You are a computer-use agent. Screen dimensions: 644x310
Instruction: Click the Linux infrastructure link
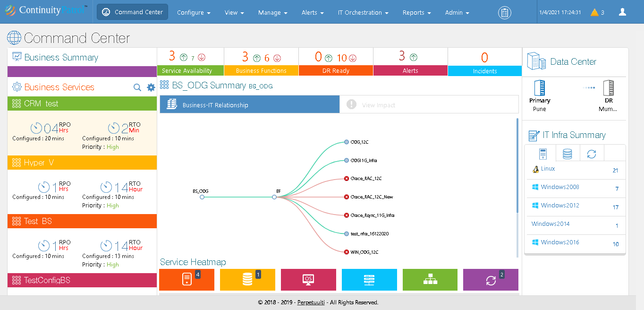coord(548,169)
